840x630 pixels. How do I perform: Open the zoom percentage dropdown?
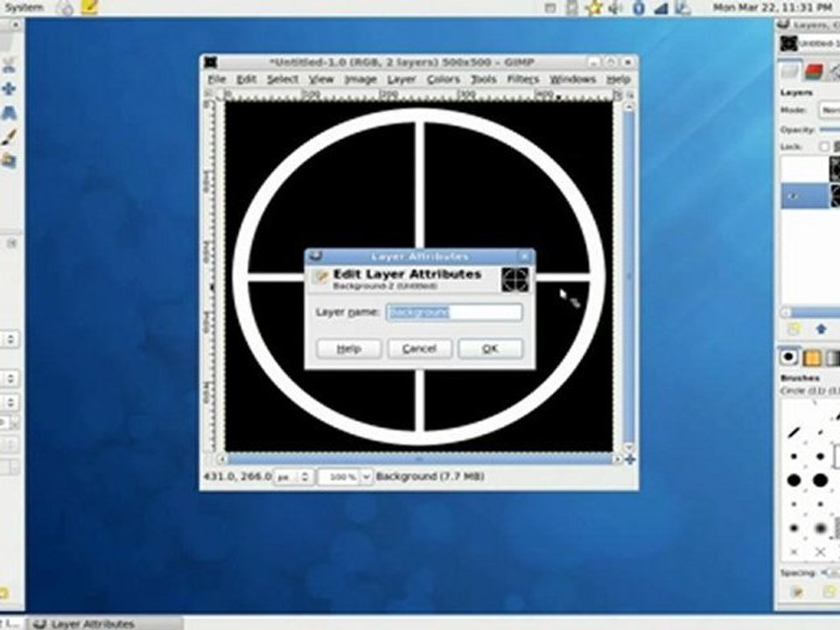366,477
